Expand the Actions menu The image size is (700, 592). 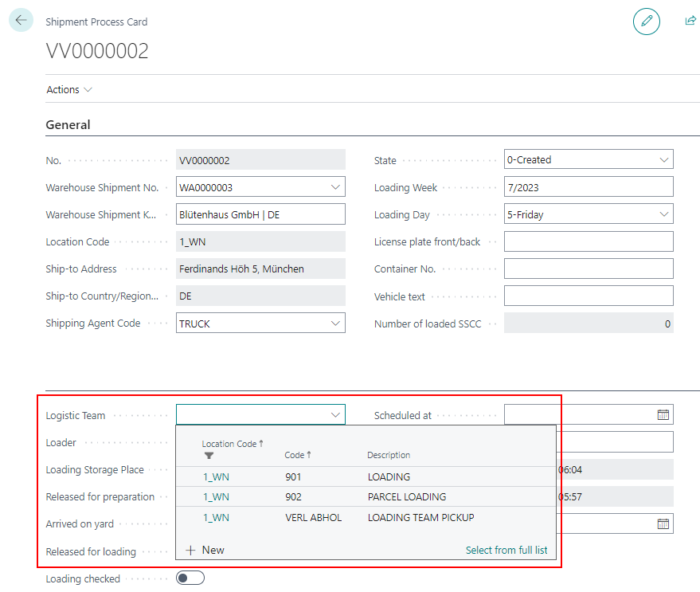coord(69,90)
